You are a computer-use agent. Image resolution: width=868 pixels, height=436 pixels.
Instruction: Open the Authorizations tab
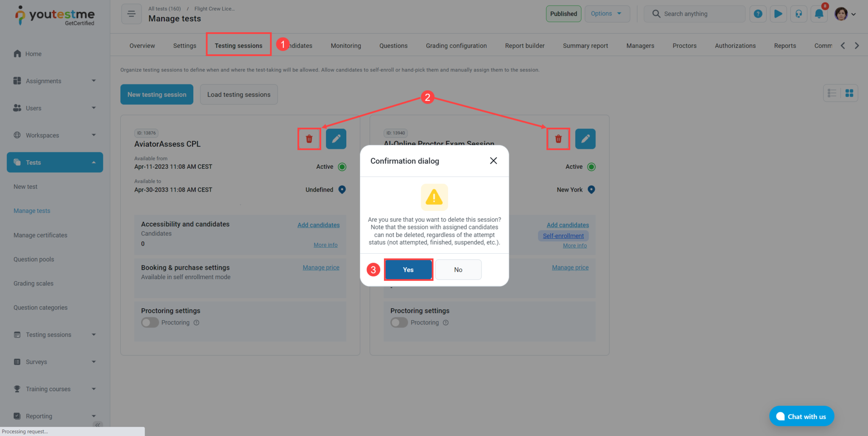pyautogui.click(x=735, y=46)
